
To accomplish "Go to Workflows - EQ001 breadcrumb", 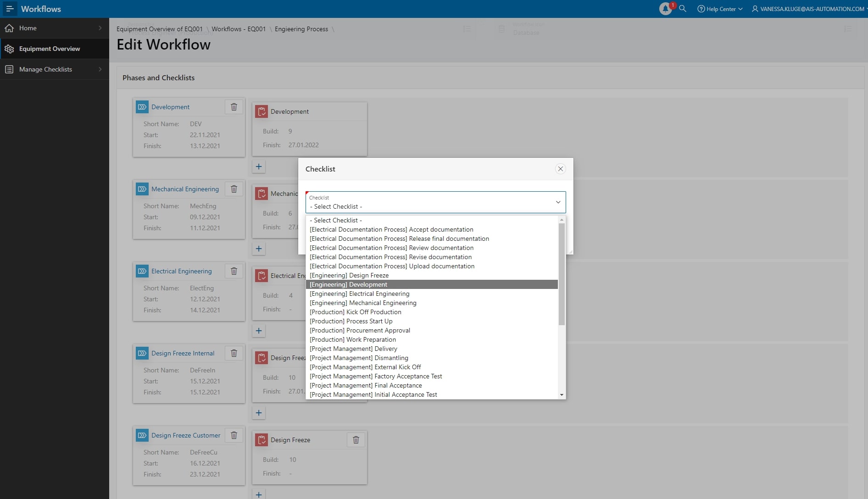I will pos(239,29).
